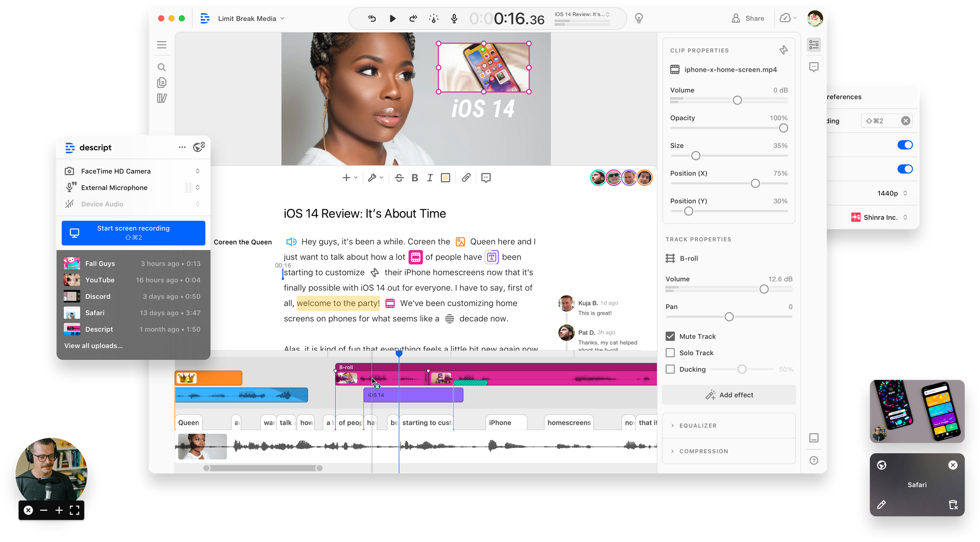This screenshot has height=542, width=980.
Task: Open the link attachment icon in toolbar
Action: pos(466,178)
